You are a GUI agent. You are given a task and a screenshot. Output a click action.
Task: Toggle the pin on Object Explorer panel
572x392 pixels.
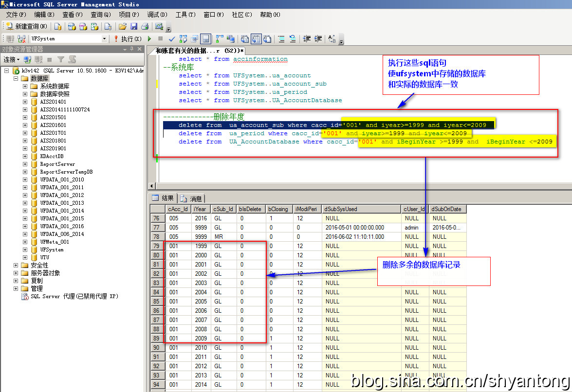click(x=131, y=49)
